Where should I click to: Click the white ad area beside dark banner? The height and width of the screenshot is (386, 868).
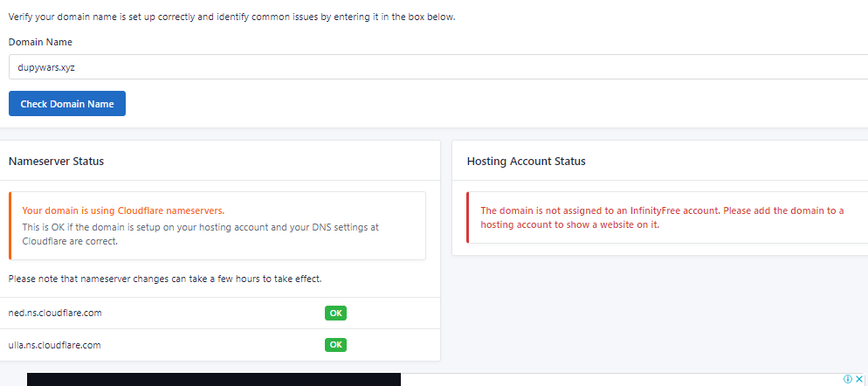(611, 380)
